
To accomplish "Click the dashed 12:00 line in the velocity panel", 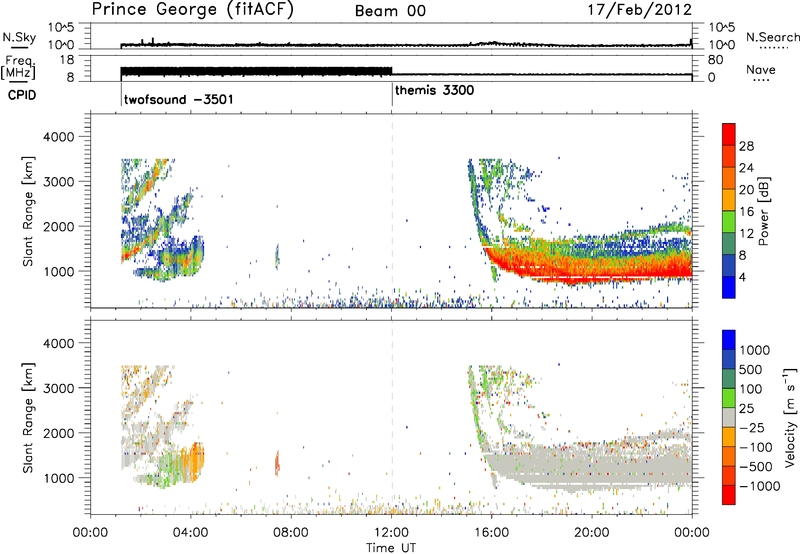I will click(x=392, y=417).
